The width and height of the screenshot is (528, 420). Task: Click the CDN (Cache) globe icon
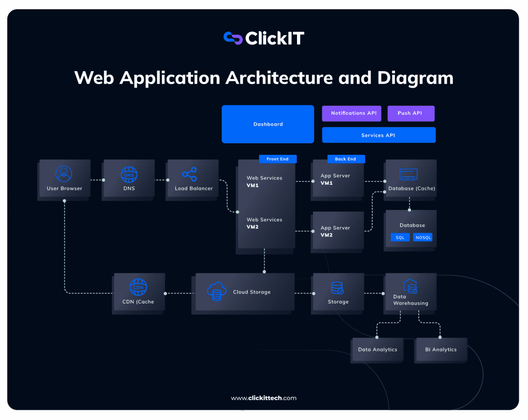click(x=139, y=287)
